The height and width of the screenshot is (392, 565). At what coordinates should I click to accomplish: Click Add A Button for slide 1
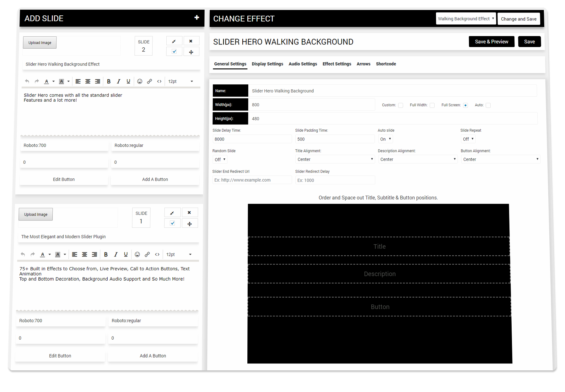click(153, 356)
